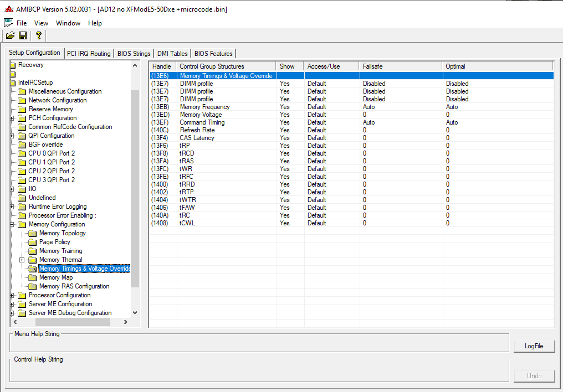The image size is (563, 392).
Task: Switch to BIOS Features tab
Action: tap(213, 54)
